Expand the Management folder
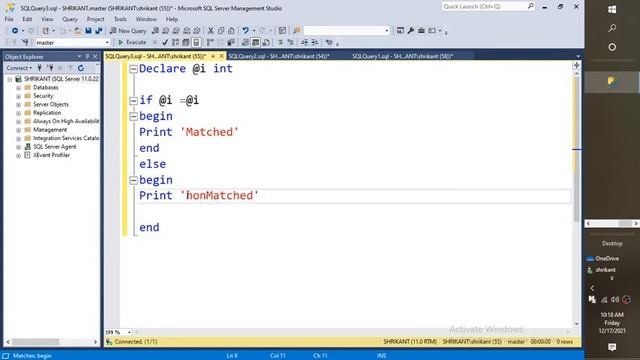Screen dimensions: 640x360 (x=18, y=130)
